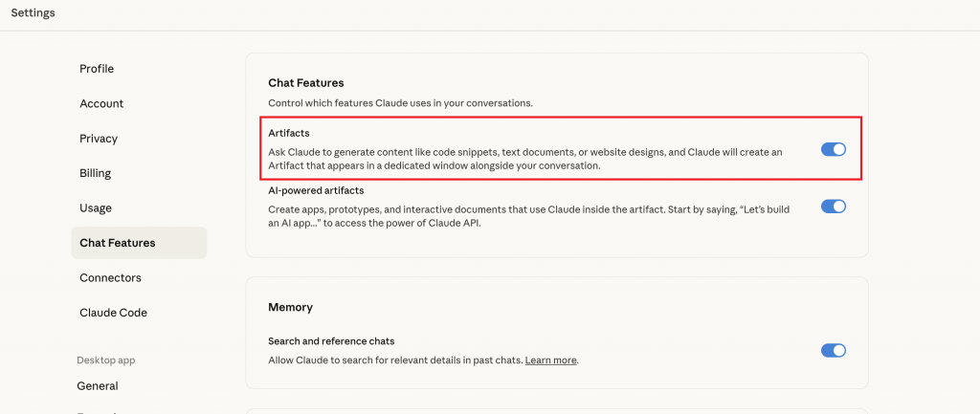Click the Search and reference chats label
This screenshot has height=414, width=980.
point(331,341)
